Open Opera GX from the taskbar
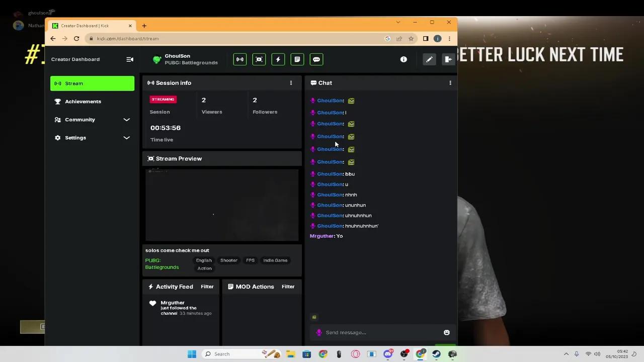 tap(355, 354)
